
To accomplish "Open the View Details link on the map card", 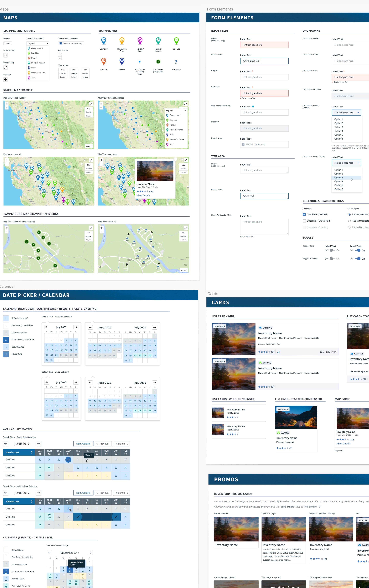I will tap(343, 443).
